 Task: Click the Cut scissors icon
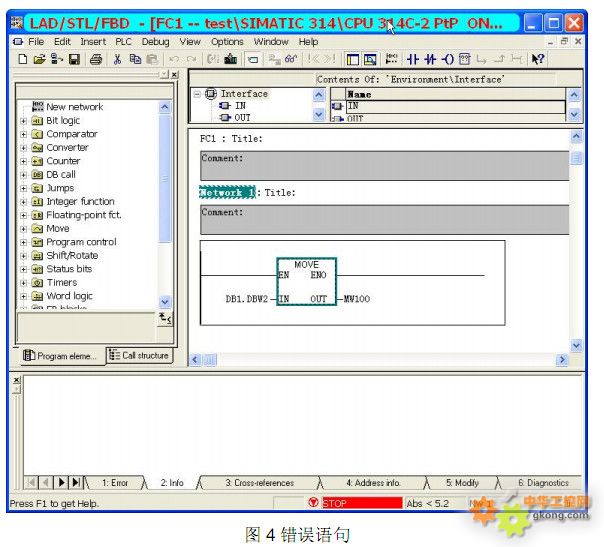point(117,59)
